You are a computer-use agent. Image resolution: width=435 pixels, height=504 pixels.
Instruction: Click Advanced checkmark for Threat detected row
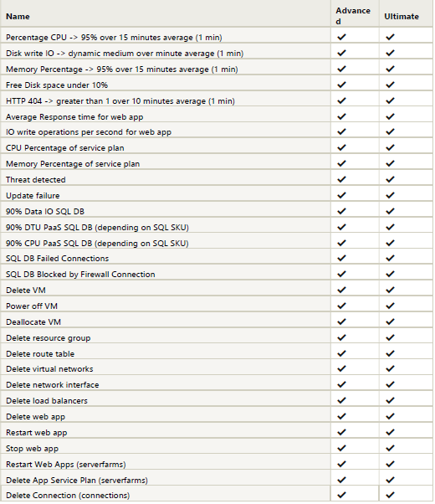(x=341, y=180)
